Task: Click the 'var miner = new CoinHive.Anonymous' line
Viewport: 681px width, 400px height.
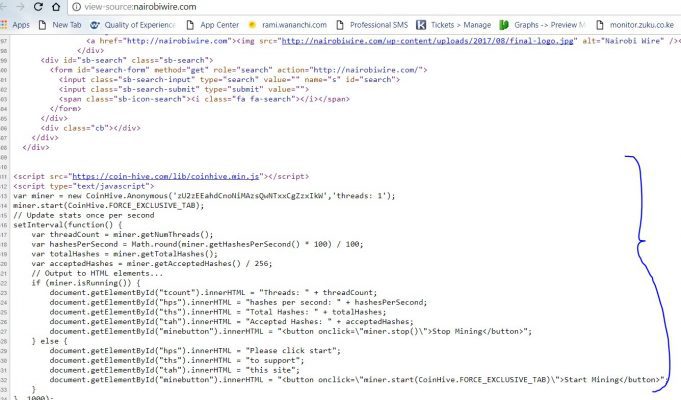Action: coord(204,196)
